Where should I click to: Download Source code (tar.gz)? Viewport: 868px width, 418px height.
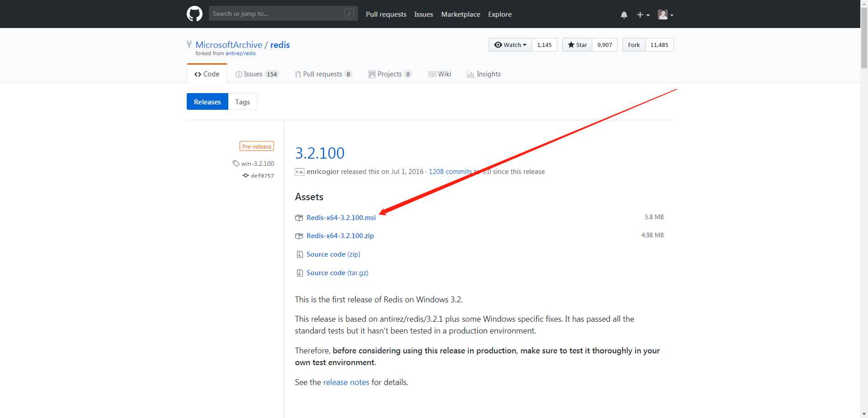tap(337, 272)
